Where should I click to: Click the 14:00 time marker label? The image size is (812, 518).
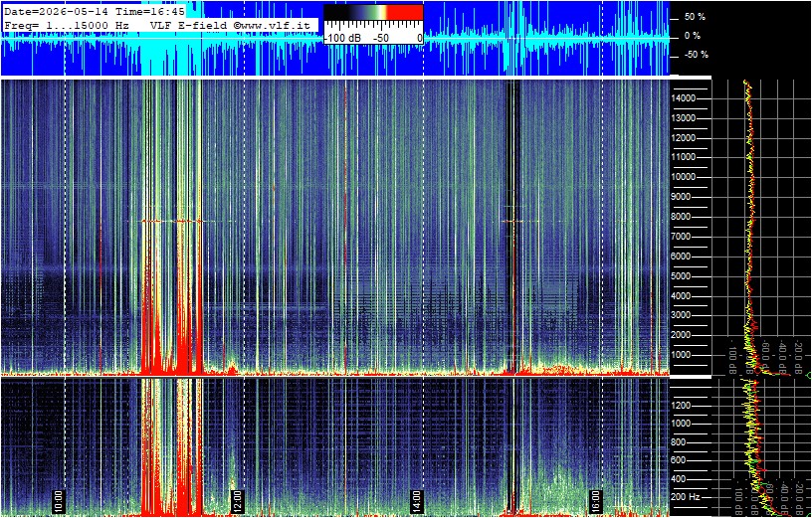pyautogui.click(x=417, y=500)
